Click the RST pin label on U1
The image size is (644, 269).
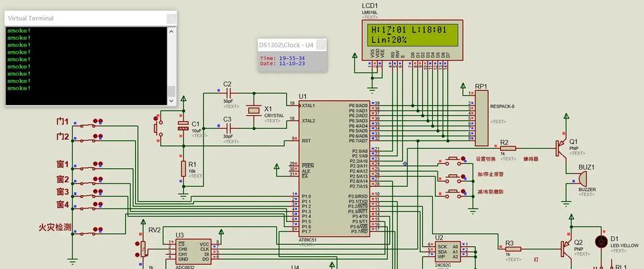[307, 141]
